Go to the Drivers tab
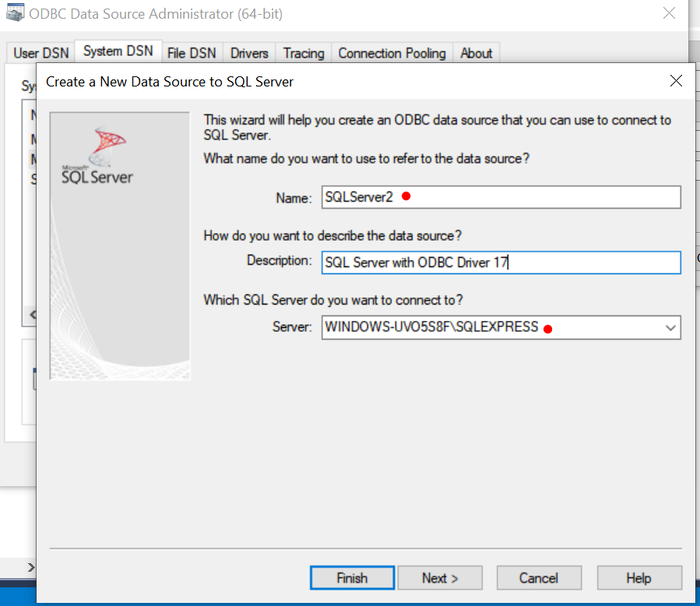 (249, 53)
